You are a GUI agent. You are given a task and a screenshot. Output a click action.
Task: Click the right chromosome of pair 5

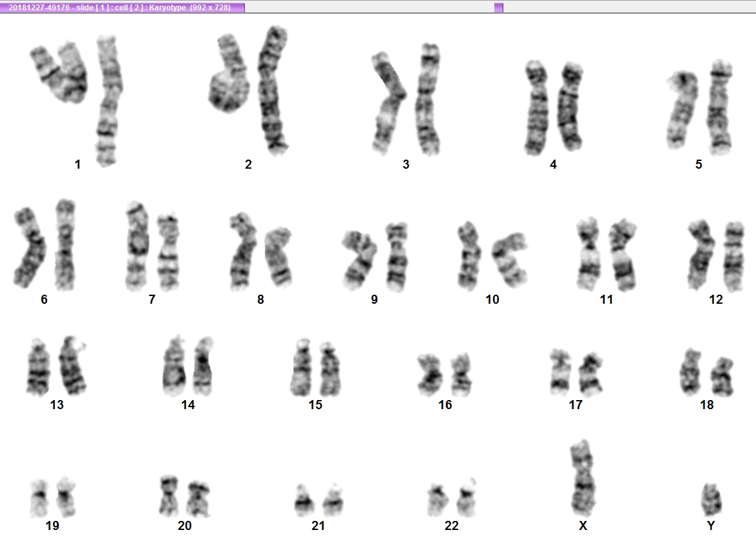point(720,107)
